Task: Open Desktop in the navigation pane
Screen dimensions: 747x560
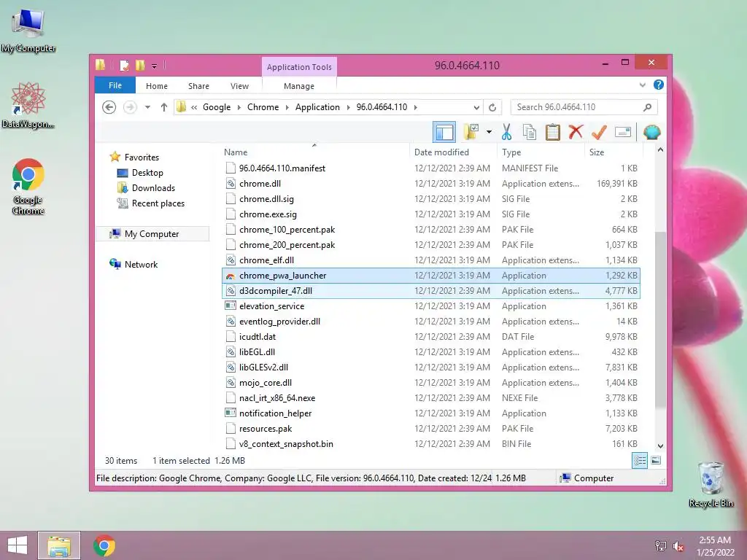Action: click(147, 172)
